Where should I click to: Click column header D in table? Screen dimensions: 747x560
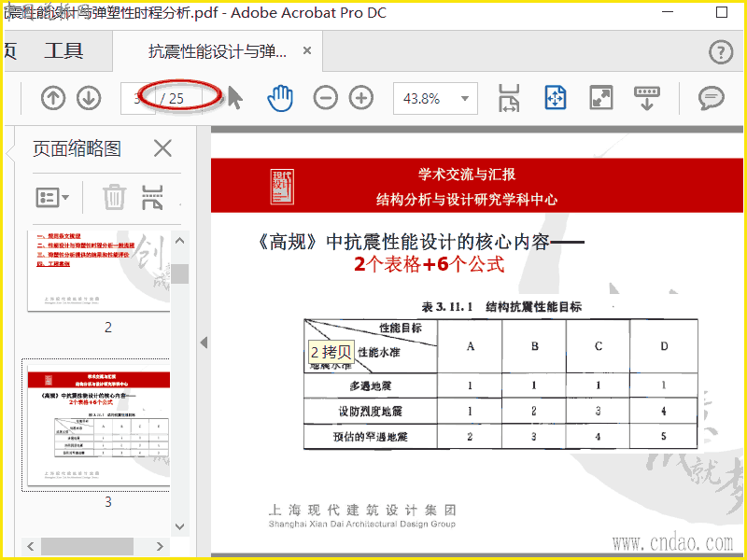664,346
